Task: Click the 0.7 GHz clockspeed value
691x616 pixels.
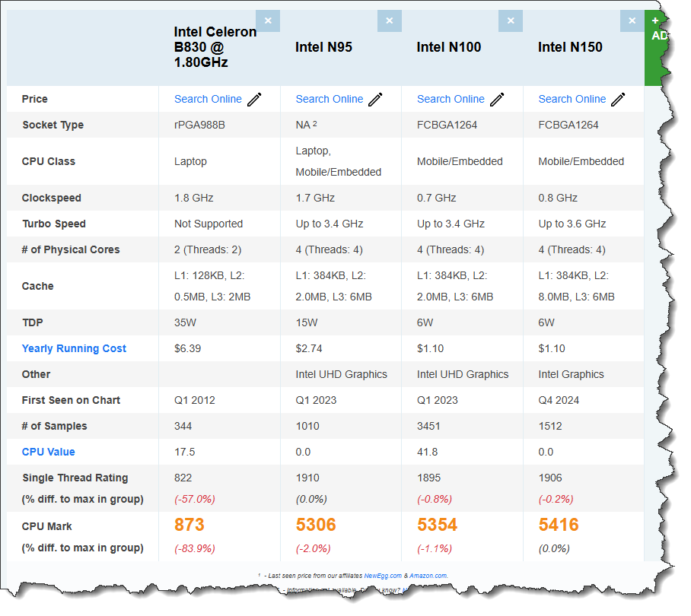Action: [437, 198]
